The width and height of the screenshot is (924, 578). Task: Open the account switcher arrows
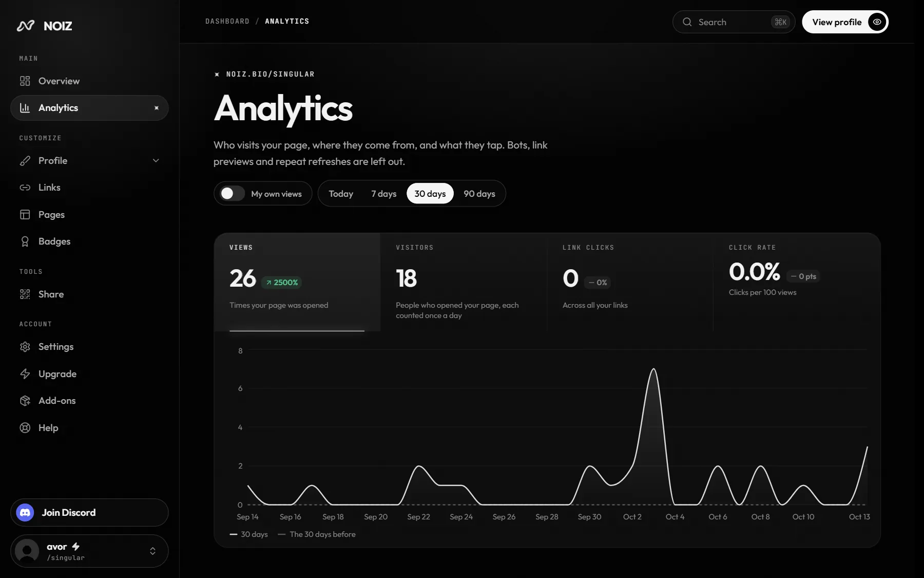point(152,551)
